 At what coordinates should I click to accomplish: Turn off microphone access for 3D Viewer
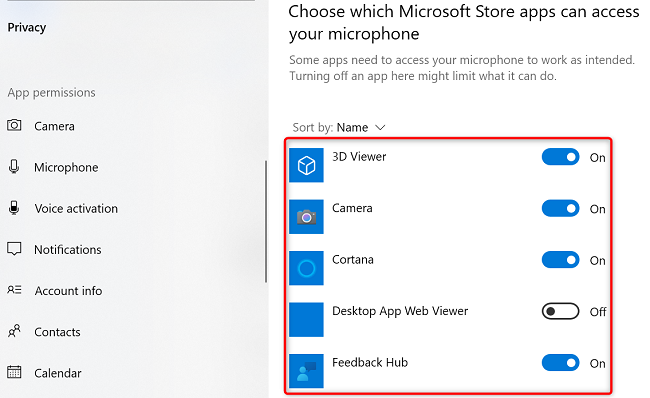560,157
